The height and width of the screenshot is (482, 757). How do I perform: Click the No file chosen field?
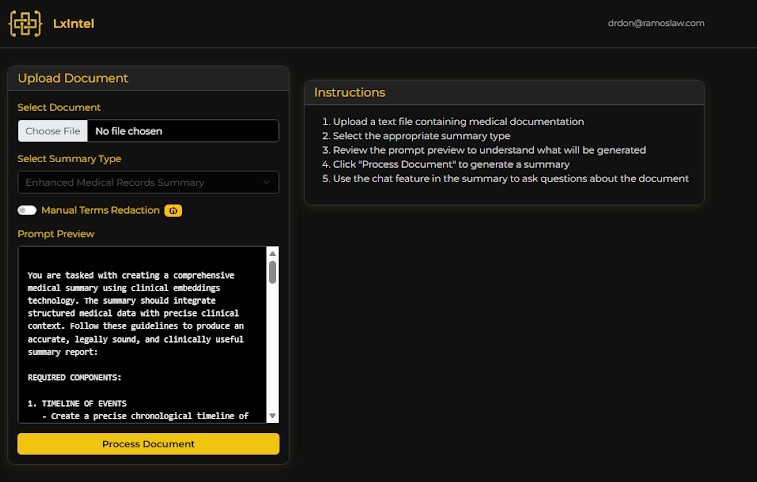(183, 131)
